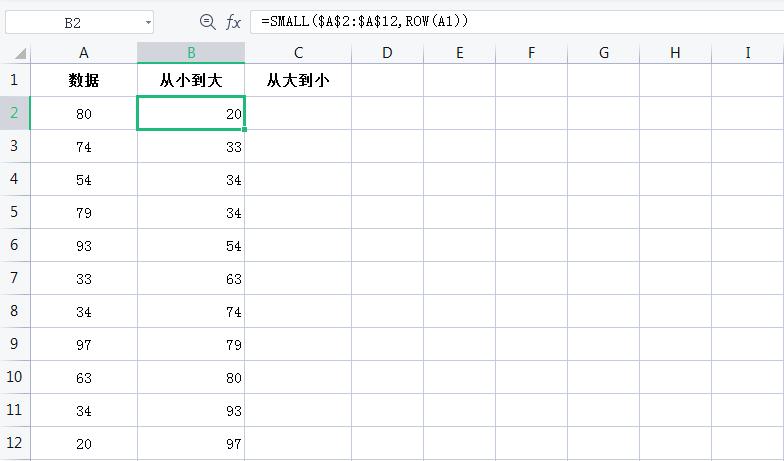Viewport: 784px width, 461px height.
Task: Select empty cell C2 under 从大到小
Action: point(298,113)
